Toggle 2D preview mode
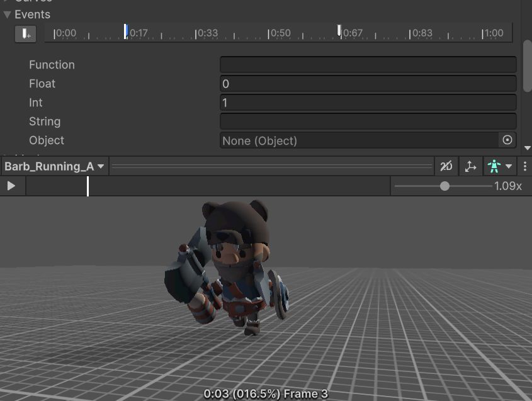The image size is (532, 401). click(x=446, y=166)
